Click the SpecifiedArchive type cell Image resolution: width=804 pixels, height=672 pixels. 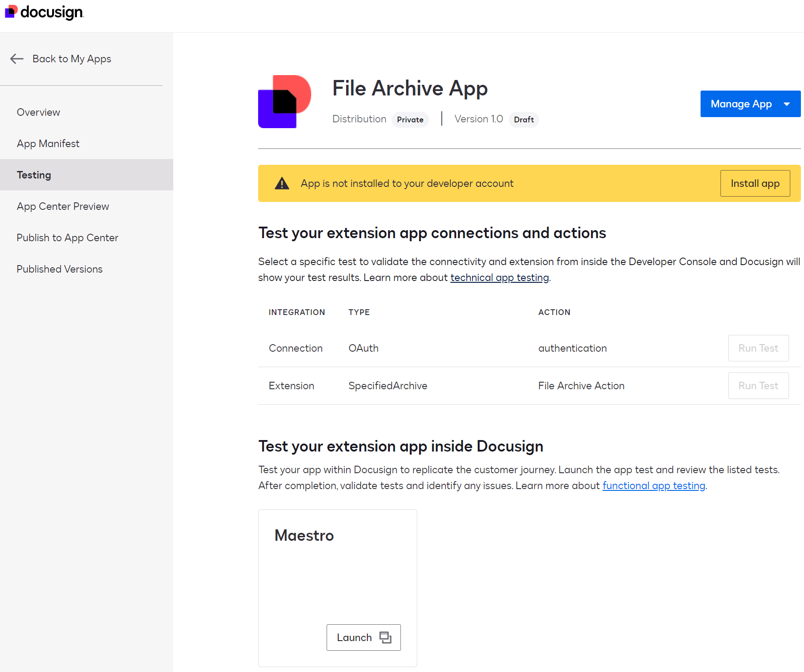[388, 386]
